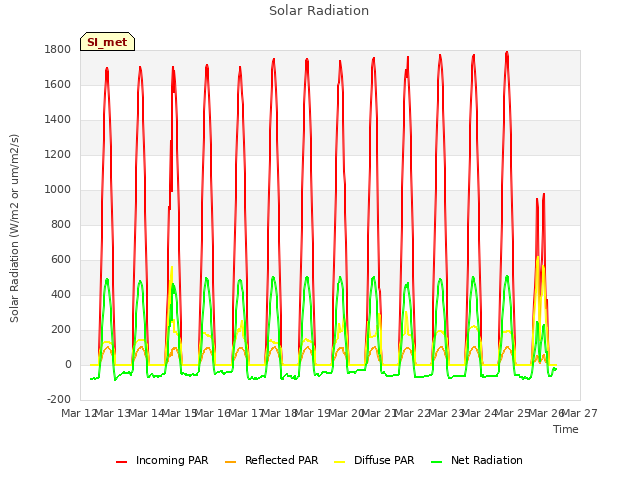
Task: Click the highest red peak before Mar 25
Action: [x=507, y=53]
